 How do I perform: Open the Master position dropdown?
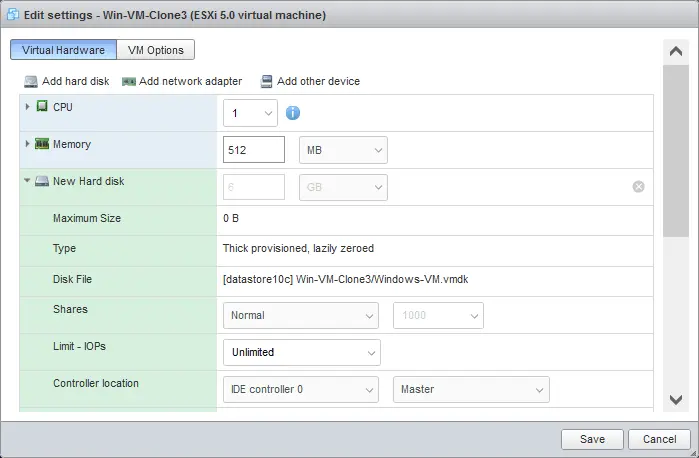471,389
